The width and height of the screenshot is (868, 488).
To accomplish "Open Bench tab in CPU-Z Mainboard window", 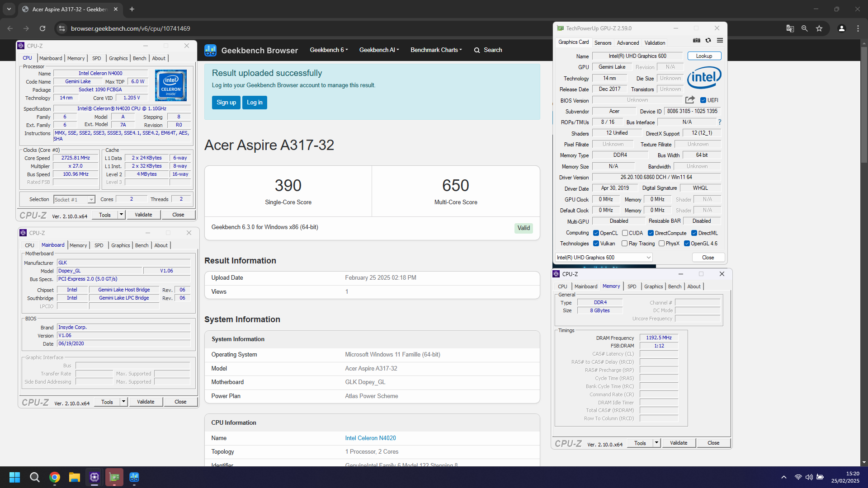I will [142, 245].
